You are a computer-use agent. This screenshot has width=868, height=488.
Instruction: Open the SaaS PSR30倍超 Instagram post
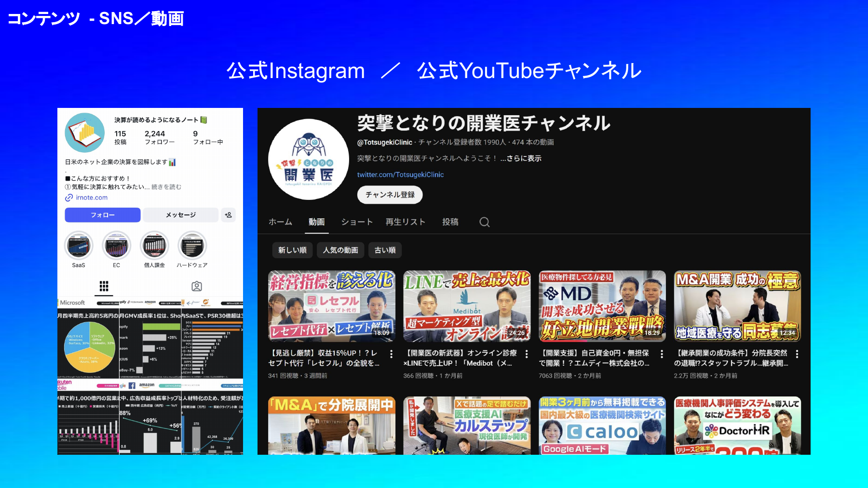tap(212, 338)
